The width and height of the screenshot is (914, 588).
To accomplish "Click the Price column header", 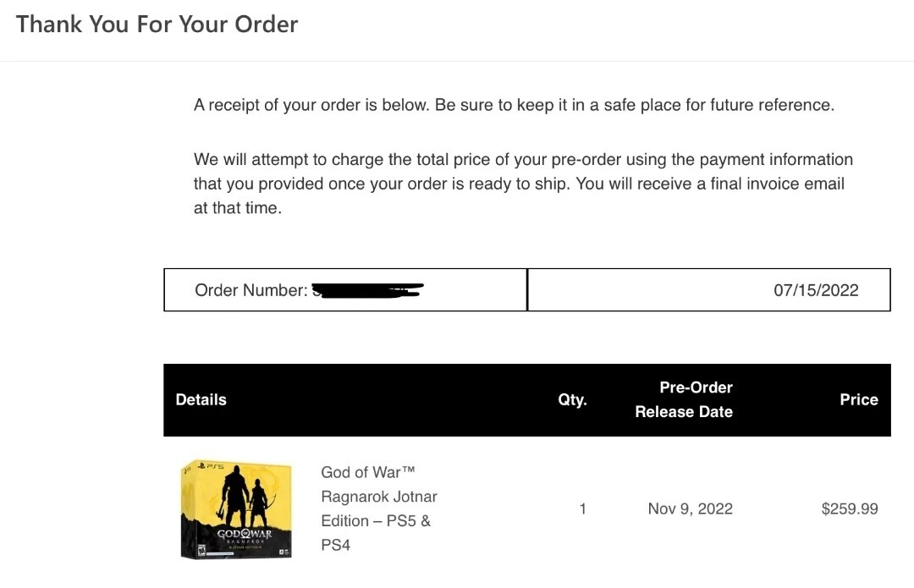I will click(859, 400).
